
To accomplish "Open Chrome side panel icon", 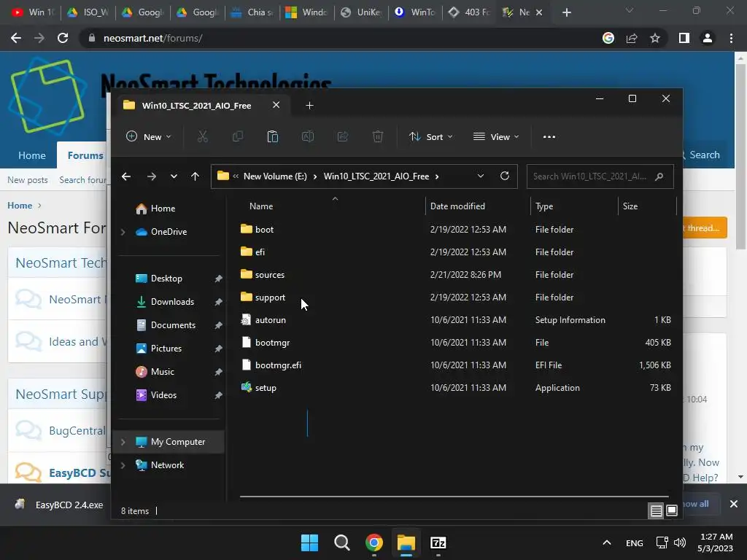I will tap(684, 38).
